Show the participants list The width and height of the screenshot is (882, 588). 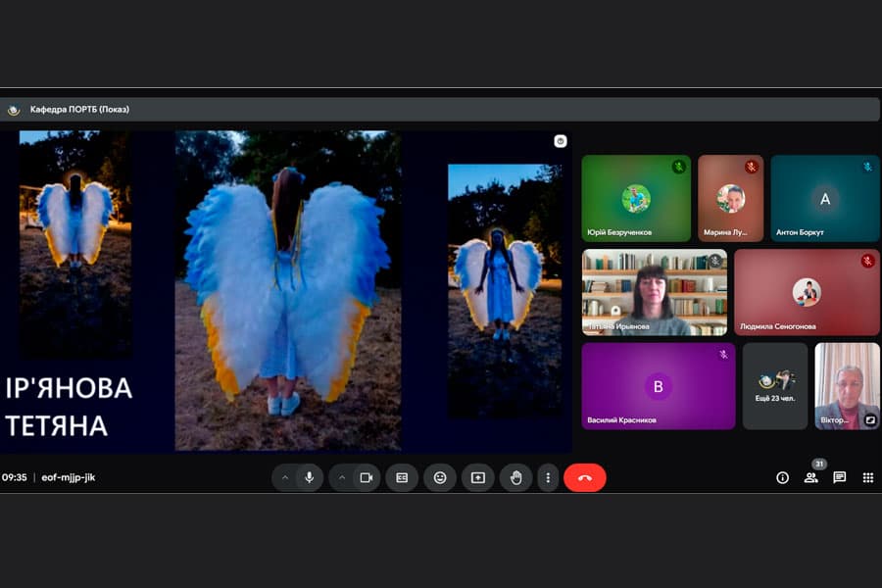point(811,477)
